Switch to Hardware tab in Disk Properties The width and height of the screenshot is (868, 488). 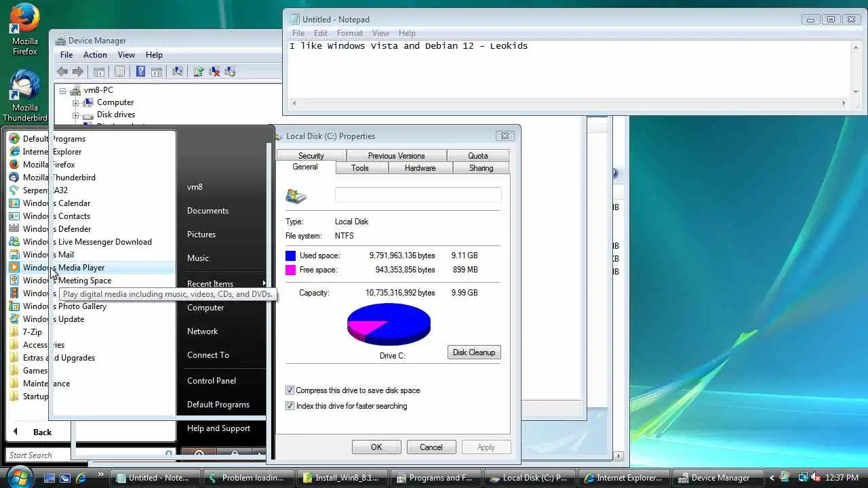pos(420,168)
